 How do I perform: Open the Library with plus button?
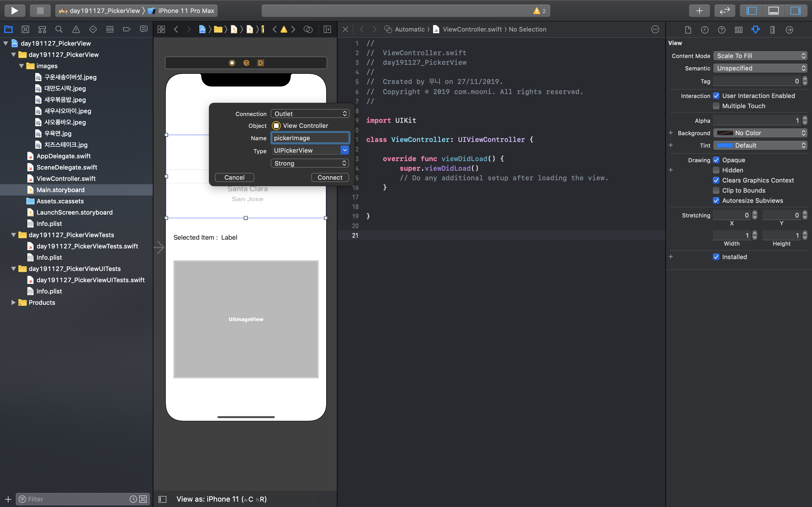point(699,11)
